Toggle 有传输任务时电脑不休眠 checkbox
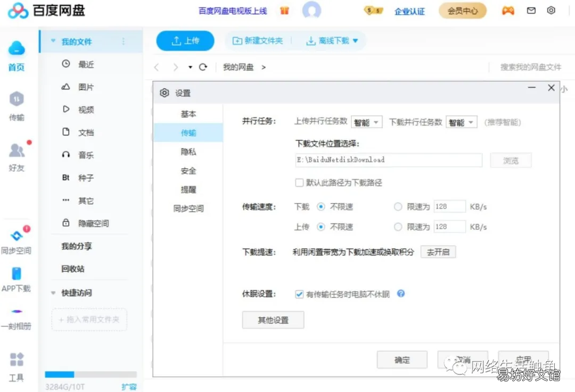Screen dimensions: 575x392 tap(299, 294)
